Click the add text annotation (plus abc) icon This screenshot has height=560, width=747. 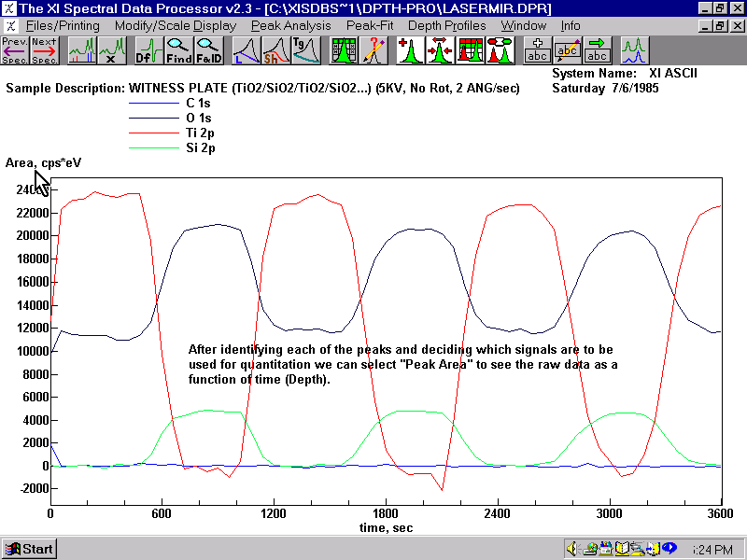pyautogui.click(x=537, y=50)
